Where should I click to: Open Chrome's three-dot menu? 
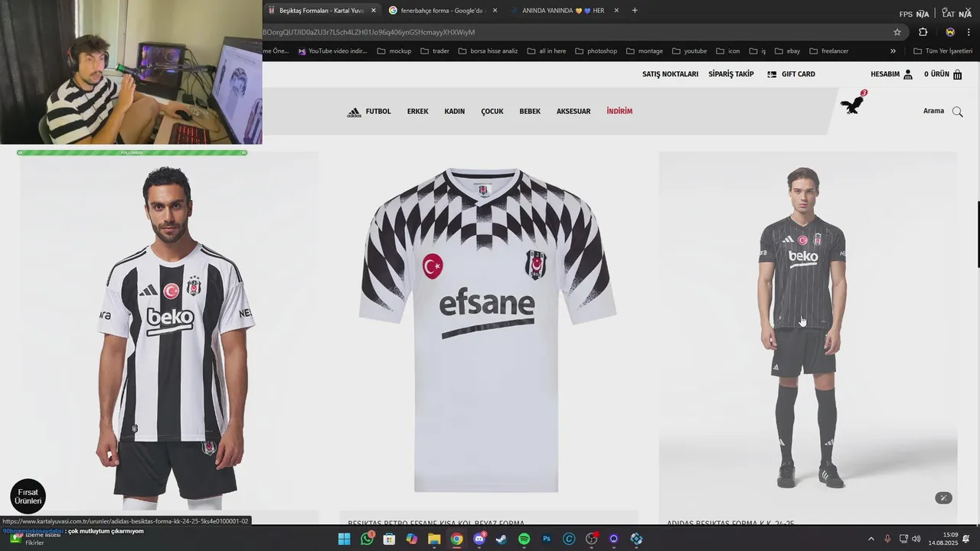coord(969,32)
